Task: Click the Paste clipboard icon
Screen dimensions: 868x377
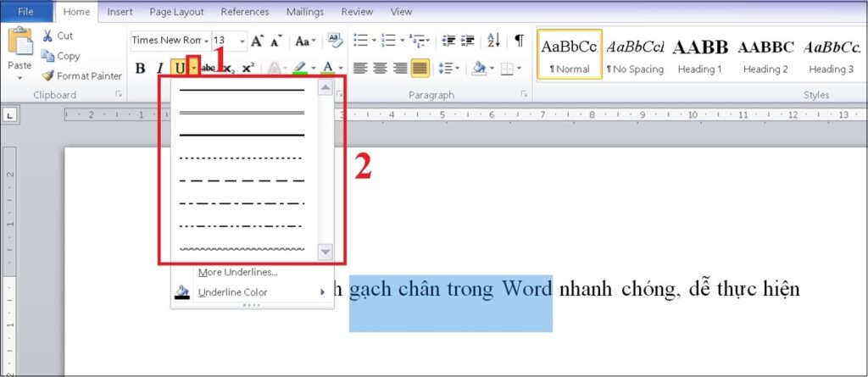Action: click(x=20, y=42)
